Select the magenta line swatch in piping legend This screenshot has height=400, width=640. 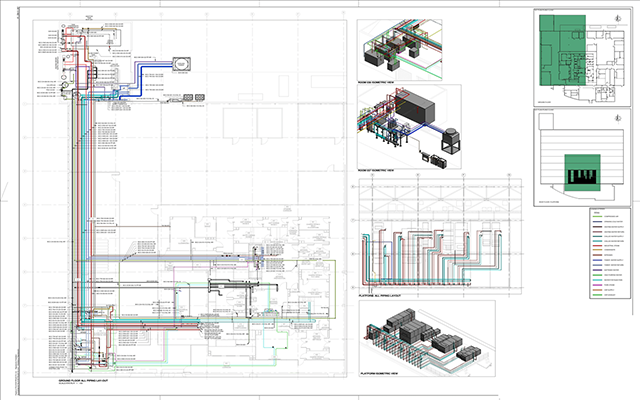click(598, 285)
